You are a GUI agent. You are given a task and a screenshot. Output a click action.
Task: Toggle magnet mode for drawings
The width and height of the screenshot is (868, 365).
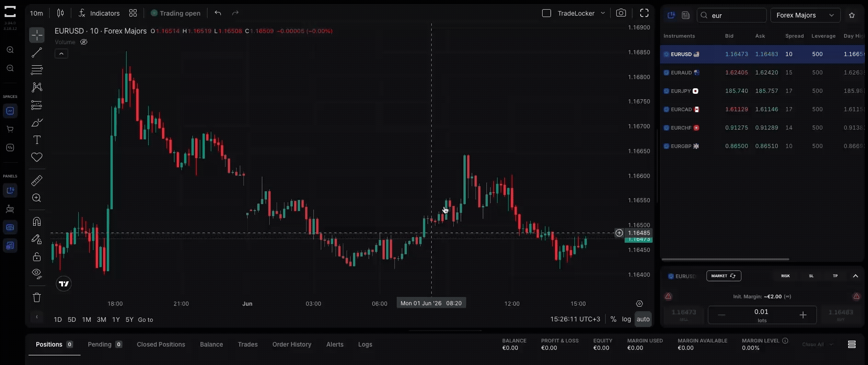pos(37,222)
